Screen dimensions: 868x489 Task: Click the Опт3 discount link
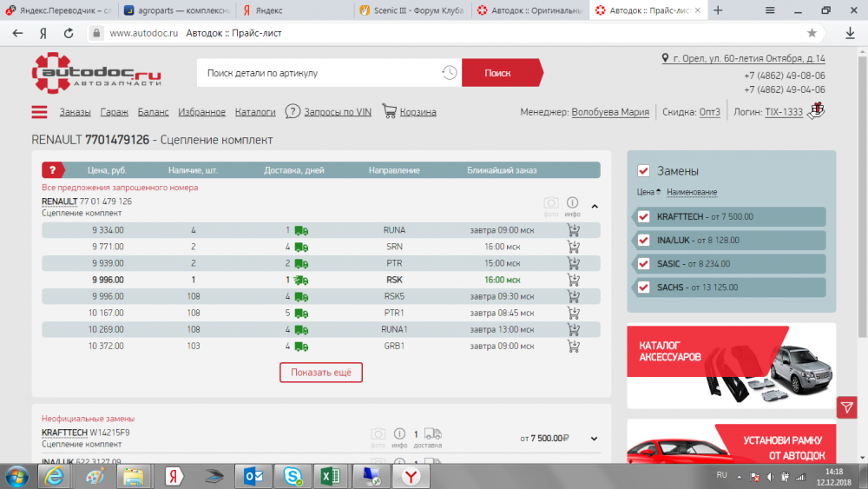click(x=710, y=112)
